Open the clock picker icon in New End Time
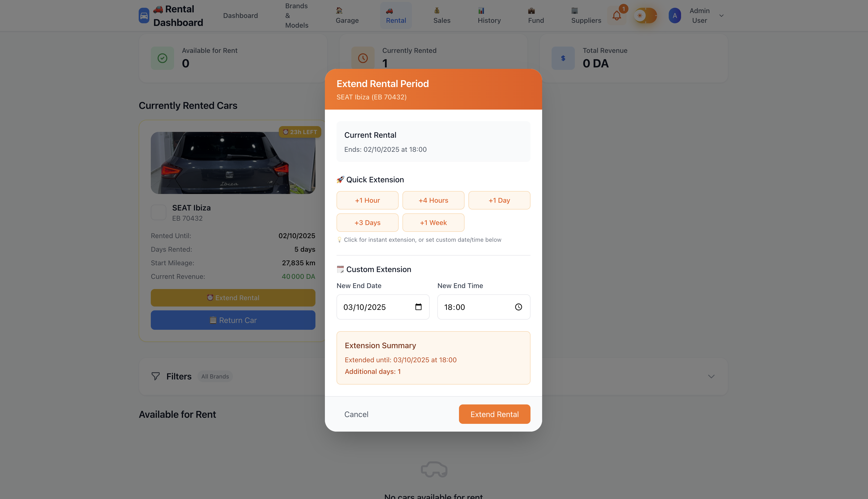868x499 pixels. (518, 307)
